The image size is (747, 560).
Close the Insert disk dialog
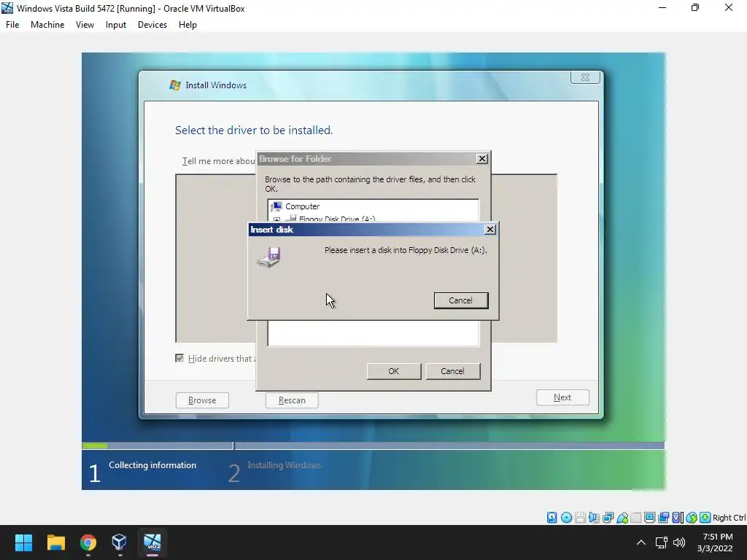(489, 230)
